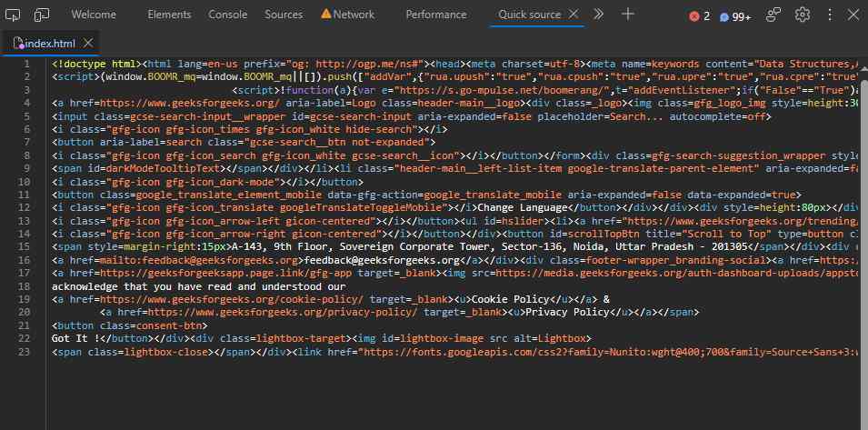The width and height of the screenshot is (868, 430).
Task: Switch to the Performance tab
Action: tap(436, 15)
